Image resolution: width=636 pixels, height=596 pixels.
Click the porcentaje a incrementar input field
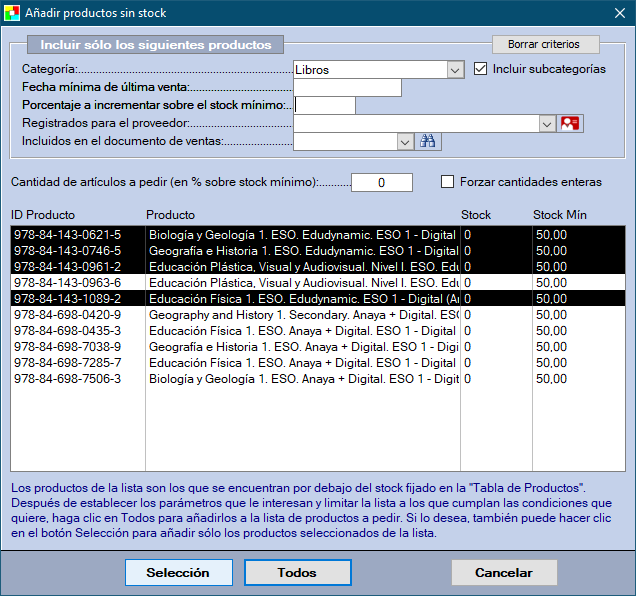[325, 106]
